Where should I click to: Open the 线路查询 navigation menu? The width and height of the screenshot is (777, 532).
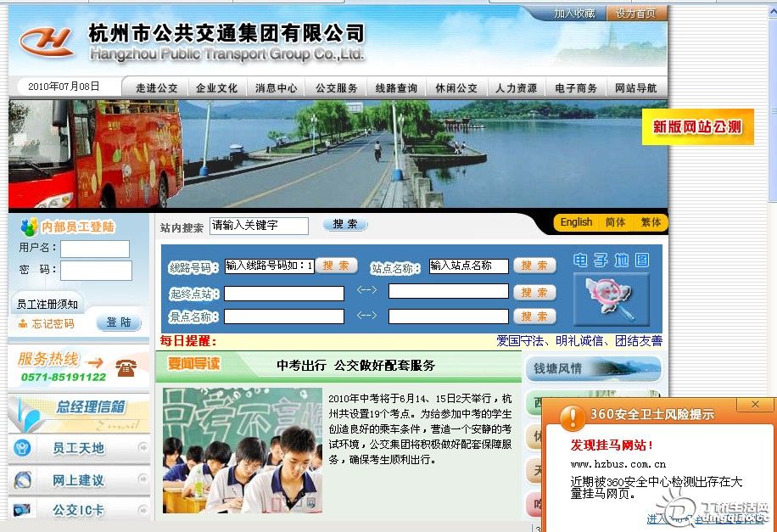pyautogui.click(x=396, y=88)
